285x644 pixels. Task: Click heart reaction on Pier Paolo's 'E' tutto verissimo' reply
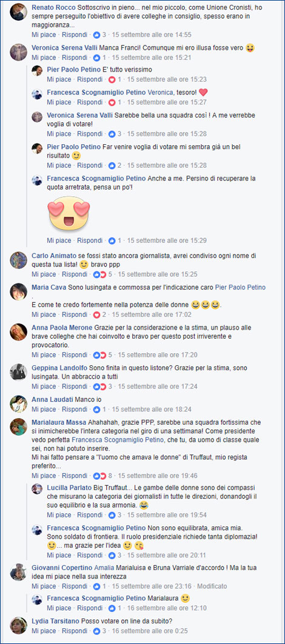click(112, 79)
